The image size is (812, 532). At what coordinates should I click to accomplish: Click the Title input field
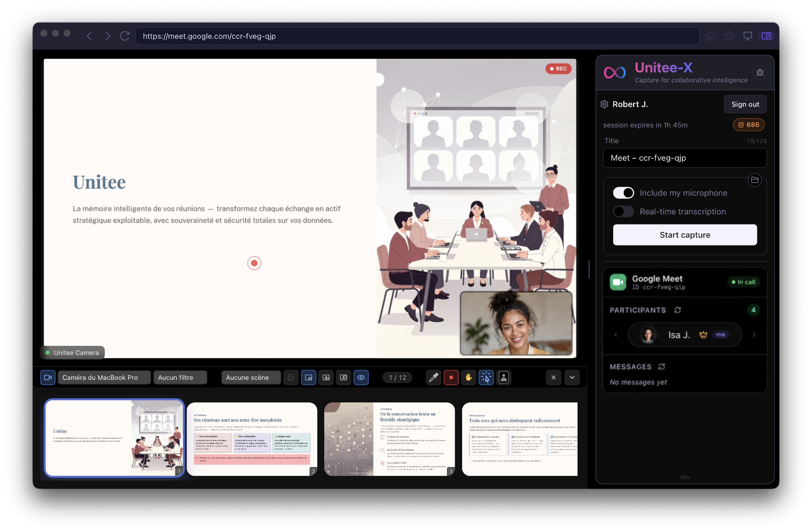point(685,158)
